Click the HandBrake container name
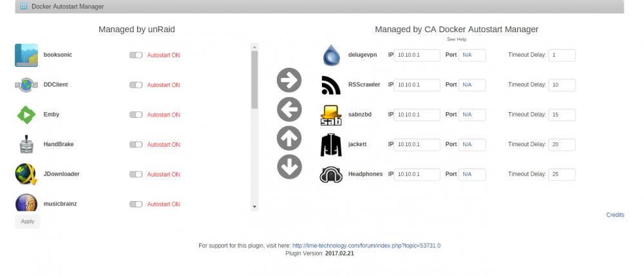The image size is (644, 277). click(59, 144)
